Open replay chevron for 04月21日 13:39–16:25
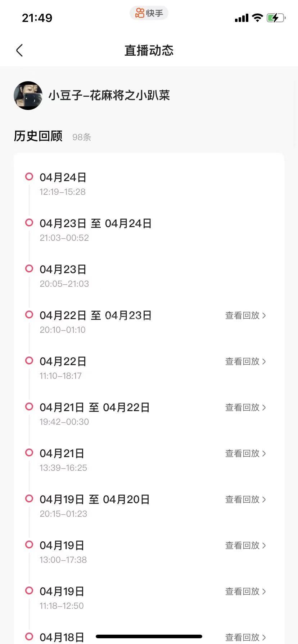 pos(264,454)
